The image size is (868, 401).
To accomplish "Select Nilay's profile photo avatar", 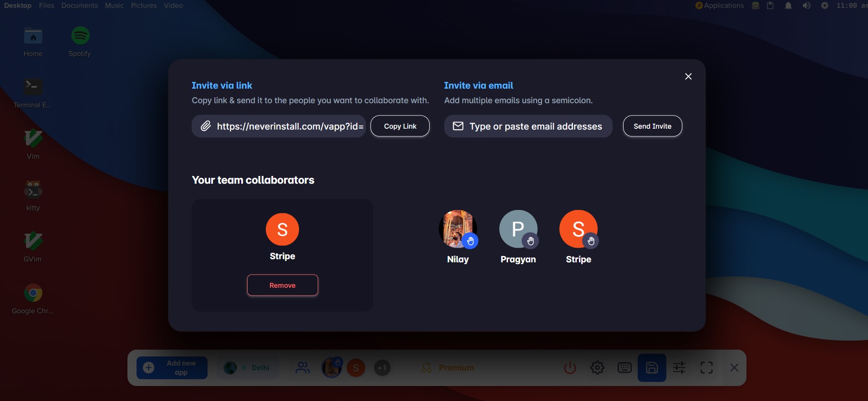I will coord(457,229).
